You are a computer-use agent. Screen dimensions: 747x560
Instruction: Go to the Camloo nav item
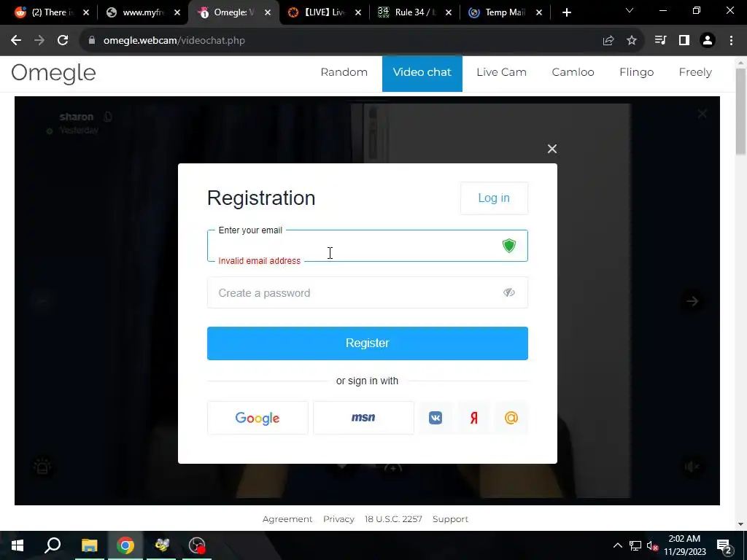pyautogui.click(x=573, y=72)
